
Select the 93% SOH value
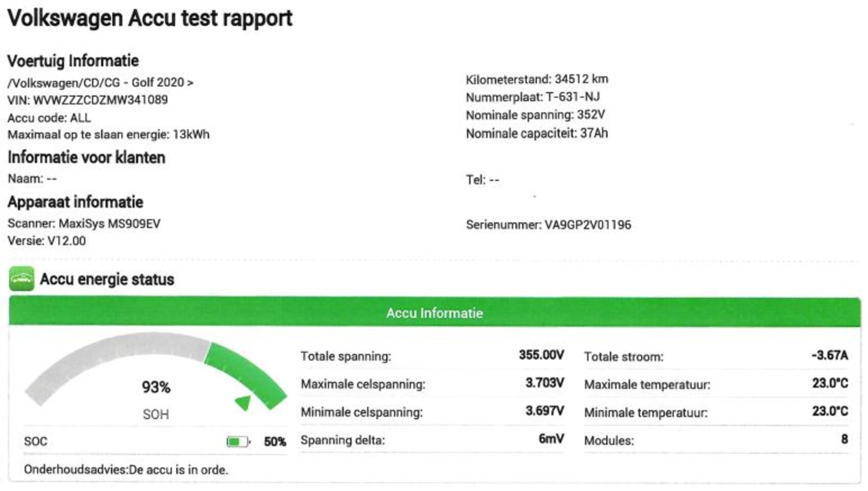click(x=156, y=387)
